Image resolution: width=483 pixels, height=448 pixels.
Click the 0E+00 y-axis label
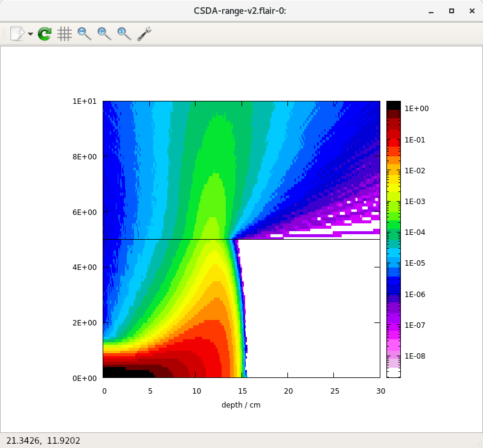(x=85, y=378)
